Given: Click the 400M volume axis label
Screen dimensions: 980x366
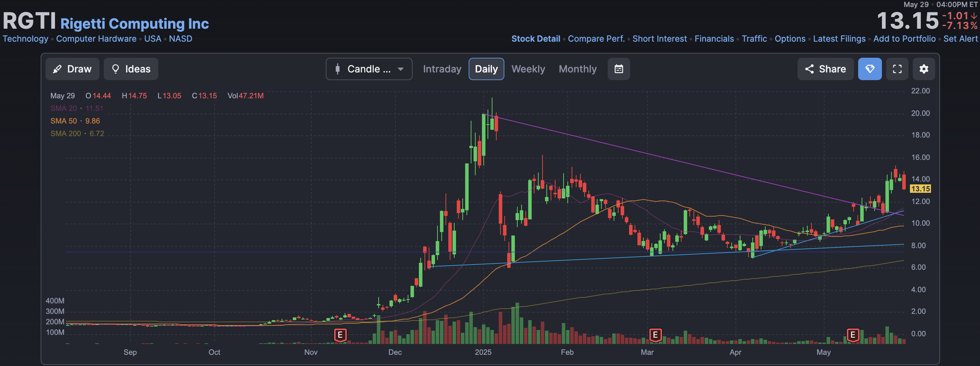Looking at the screenshot, I should [55, 301].
